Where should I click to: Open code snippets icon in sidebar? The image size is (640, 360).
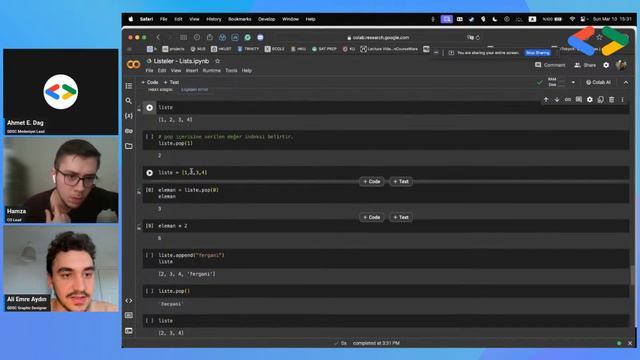tap(129, 300)
